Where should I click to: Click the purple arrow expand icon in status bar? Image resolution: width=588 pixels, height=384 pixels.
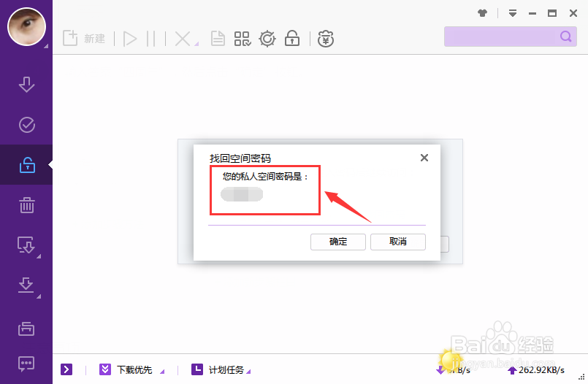[66, 369]
